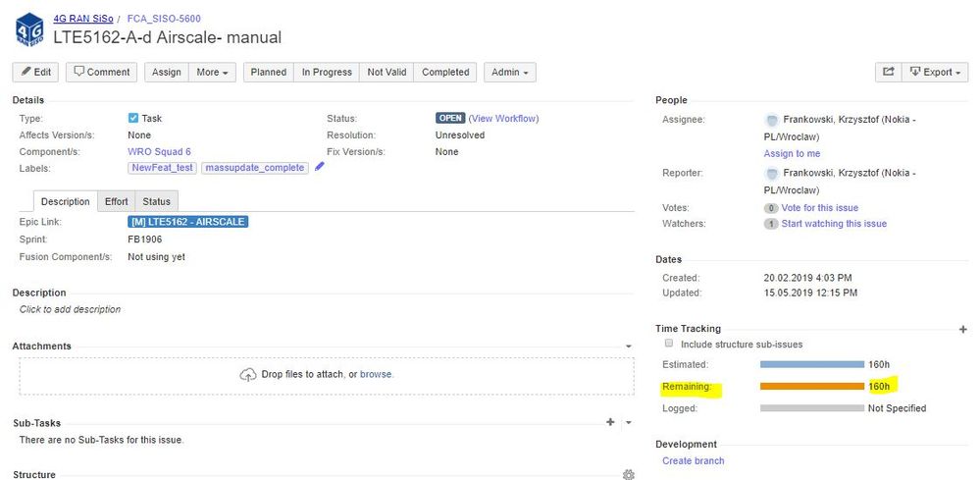Click the Task type checkbox icon

[133, 118]
